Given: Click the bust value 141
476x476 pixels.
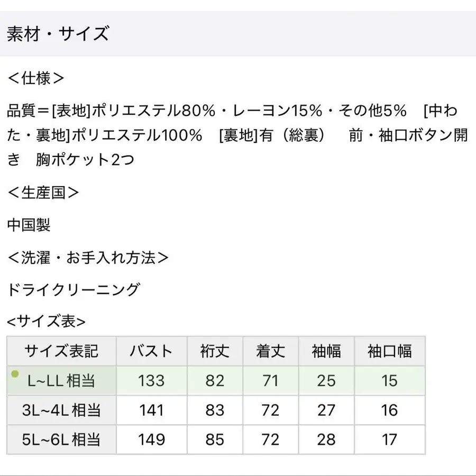Looking at the screenshot, I should (x=151, y=410).
